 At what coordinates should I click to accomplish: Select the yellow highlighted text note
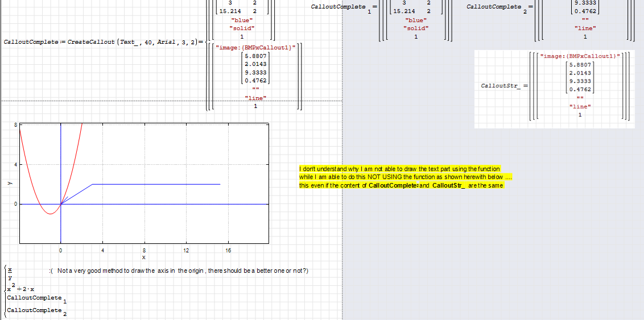[x=401, y=177]
